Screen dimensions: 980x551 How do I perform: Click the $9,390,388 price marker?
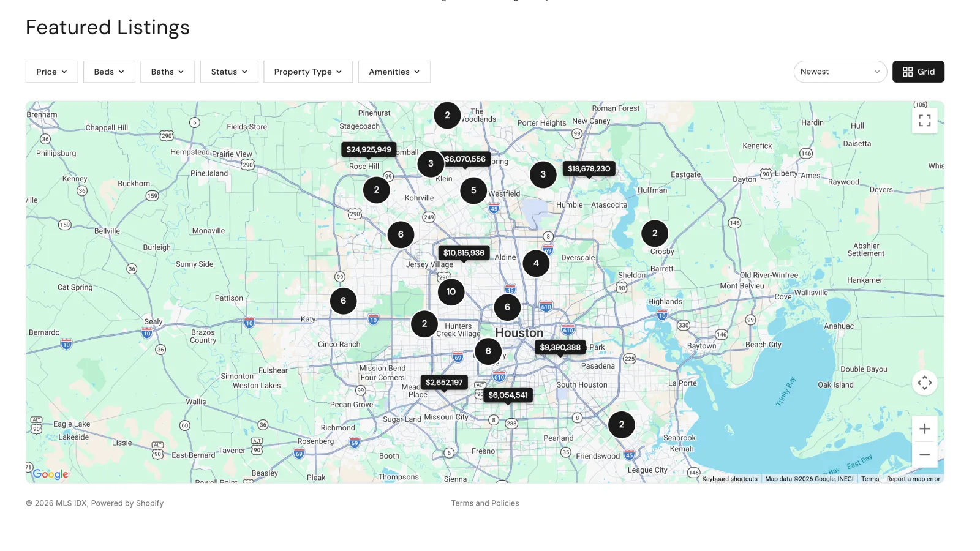coord(559,347)
